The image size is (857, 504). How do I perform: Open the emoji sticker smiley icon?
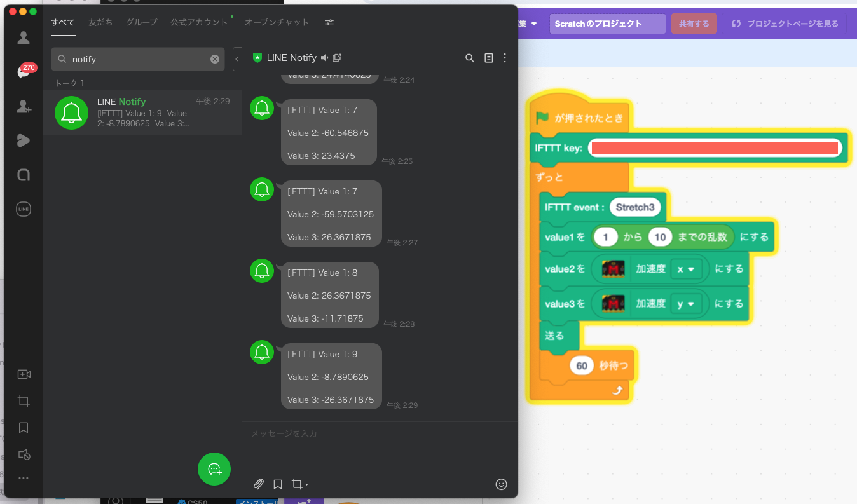coord(501,484)
